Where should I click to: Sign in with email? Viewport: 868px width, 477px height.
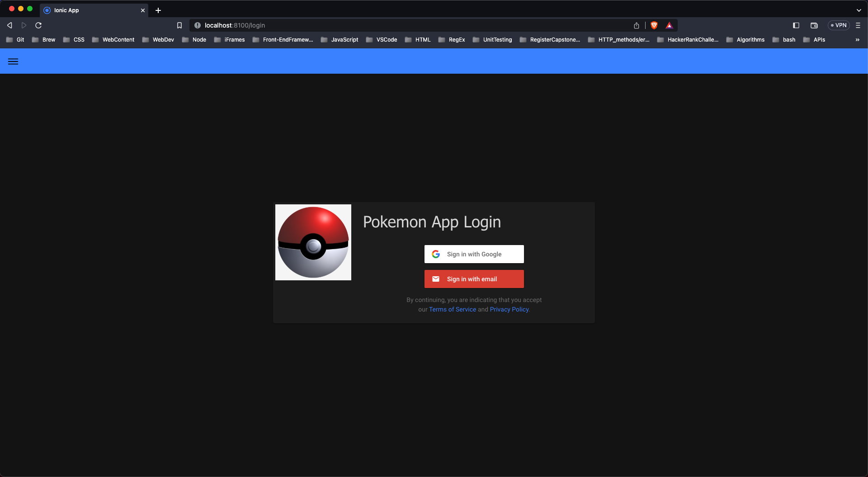[x=474, y=279]
